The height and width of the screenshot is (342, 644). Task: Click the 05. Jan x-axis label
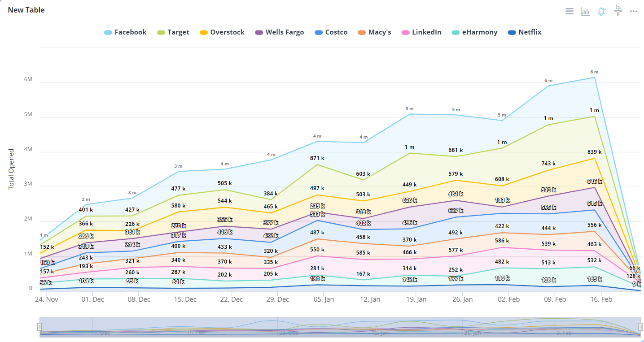[324, 299]
